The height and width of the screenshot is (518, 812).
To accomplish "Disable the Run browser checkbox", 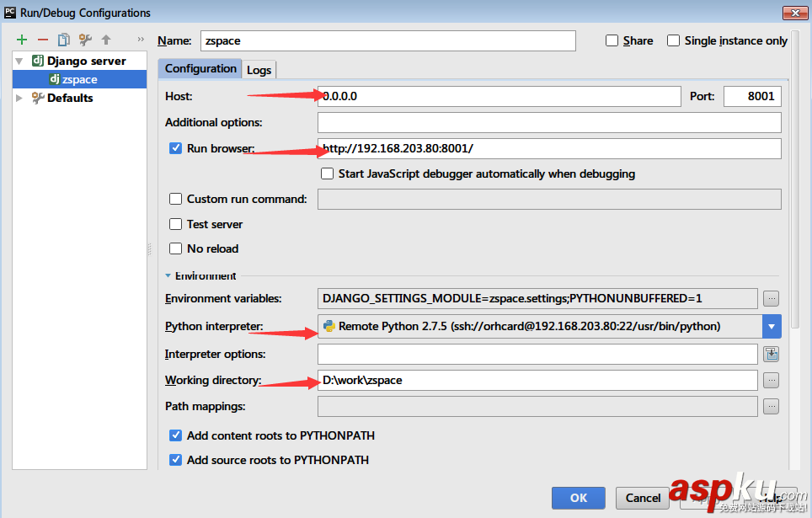I will [x=176, y=148].
